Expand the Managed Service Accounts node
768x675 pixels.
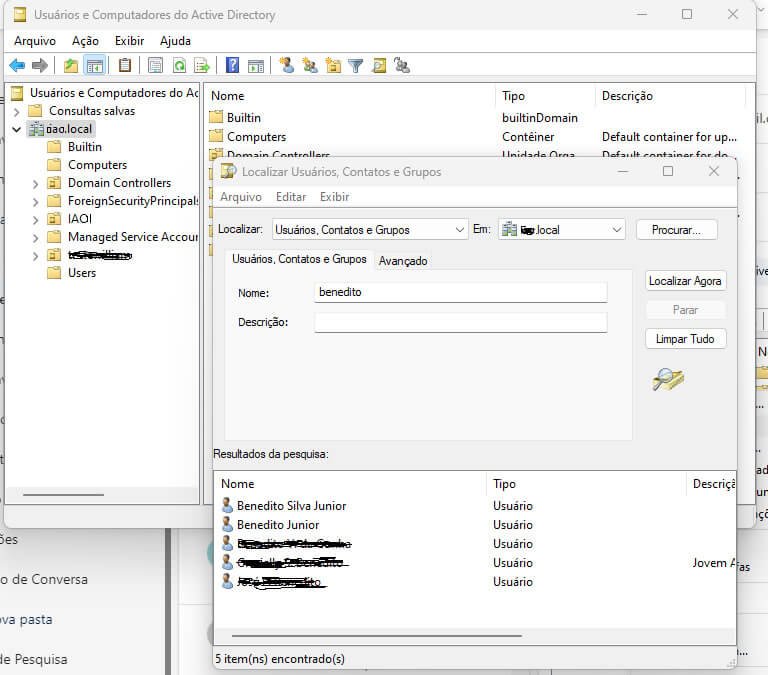35,238
